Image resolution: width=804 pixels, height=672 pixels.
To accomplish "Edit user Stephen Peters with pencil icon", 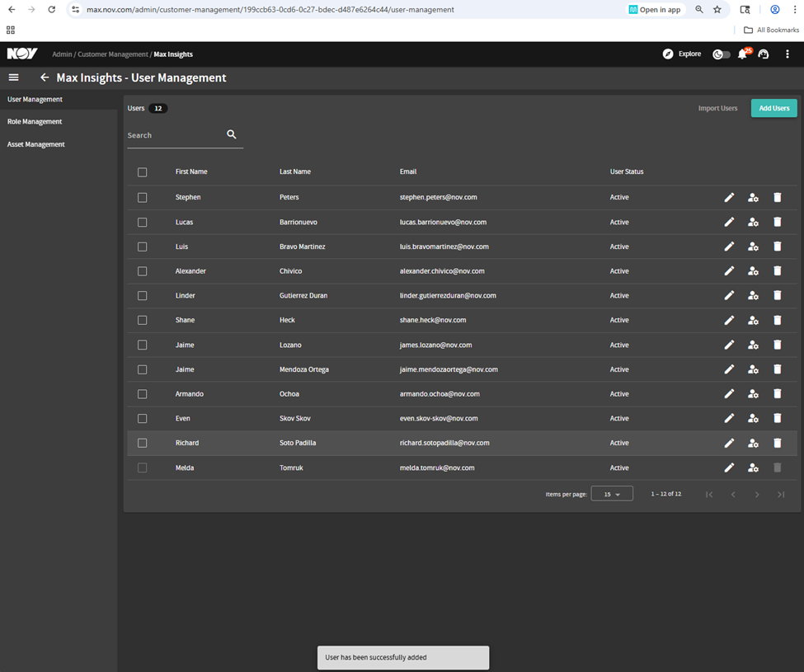I will point(729,197).
